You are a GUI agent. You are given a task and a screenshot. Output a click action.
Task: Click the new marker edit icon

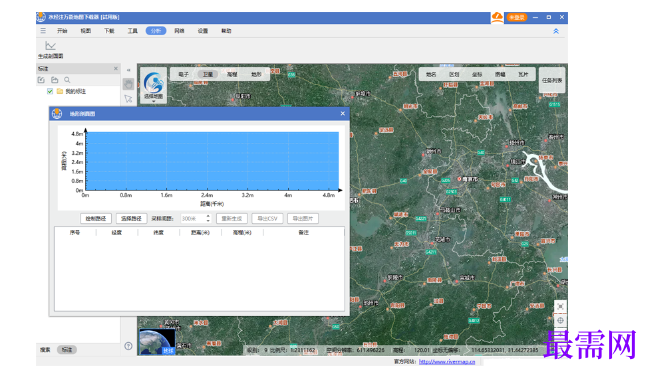41,80
